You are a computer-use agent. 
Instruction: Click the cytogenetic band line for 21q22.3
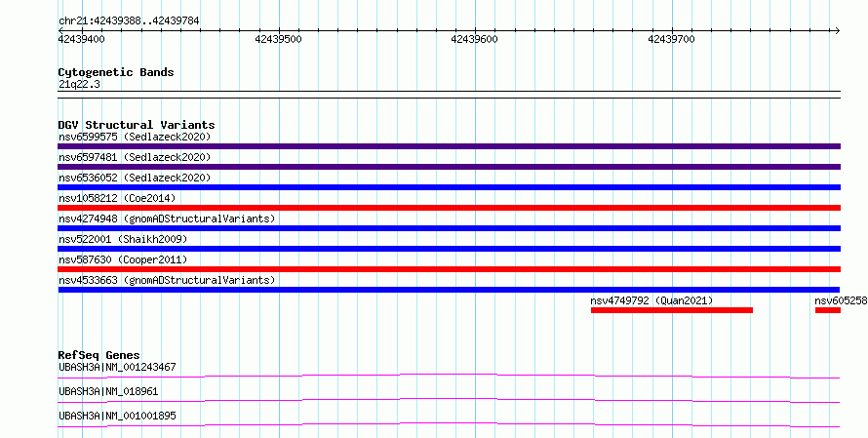[449, 95]
